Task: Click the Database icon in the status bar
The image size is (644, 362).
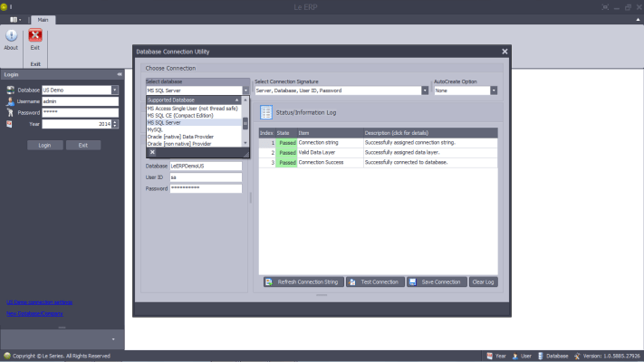Action: 541,357
